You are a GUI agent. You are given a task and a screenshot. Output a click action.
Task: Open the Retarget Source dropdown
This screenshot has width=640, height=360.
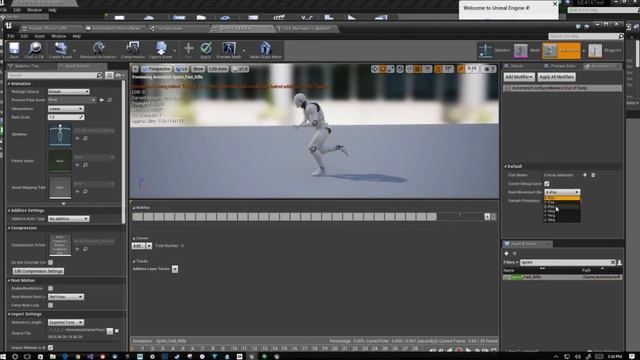coord(69,92)
